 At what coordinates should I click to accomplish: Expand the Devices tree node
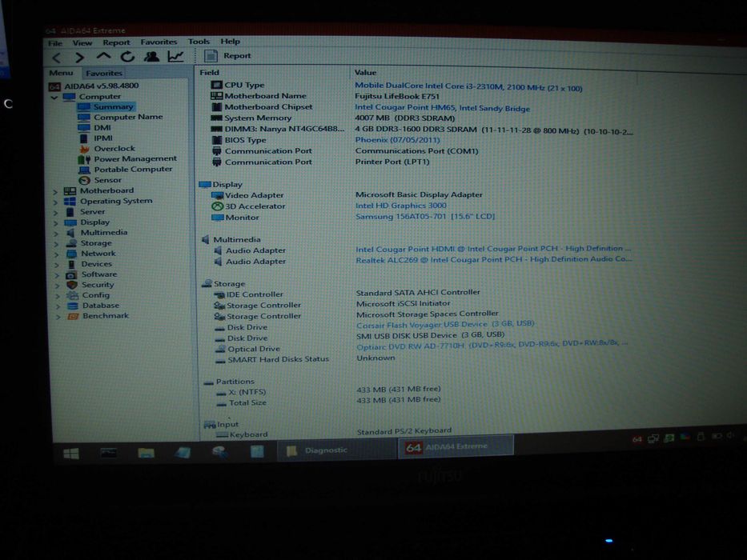coord(57,265)
